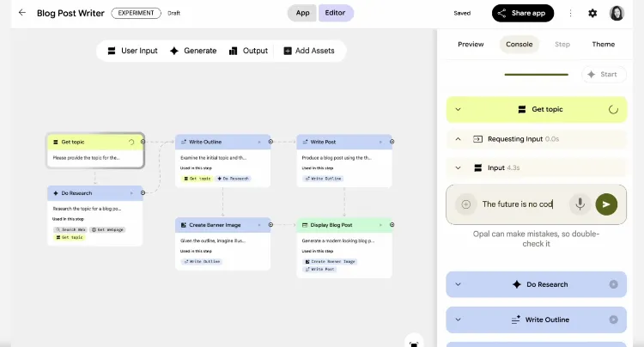Image resolution: width=644 pixels, height=347 pixels.
Task: Click the back arrow beside Blog Post Writer
Action: coord(21,13)
